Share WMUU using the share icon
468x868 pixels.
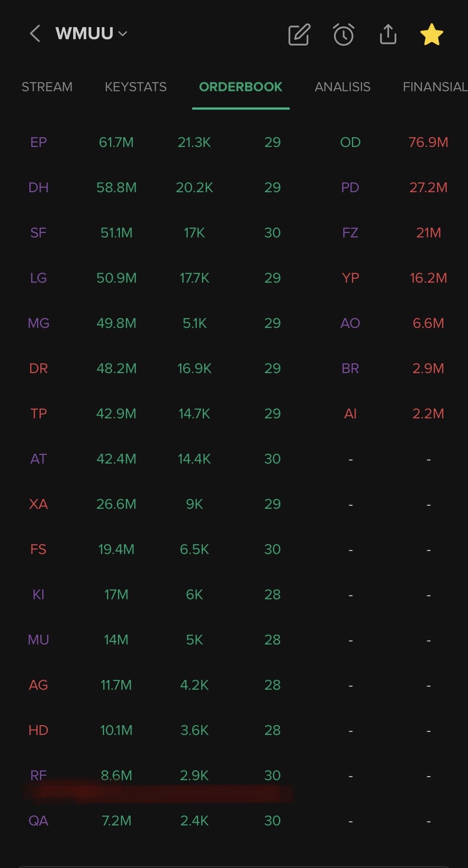(388, 34)
